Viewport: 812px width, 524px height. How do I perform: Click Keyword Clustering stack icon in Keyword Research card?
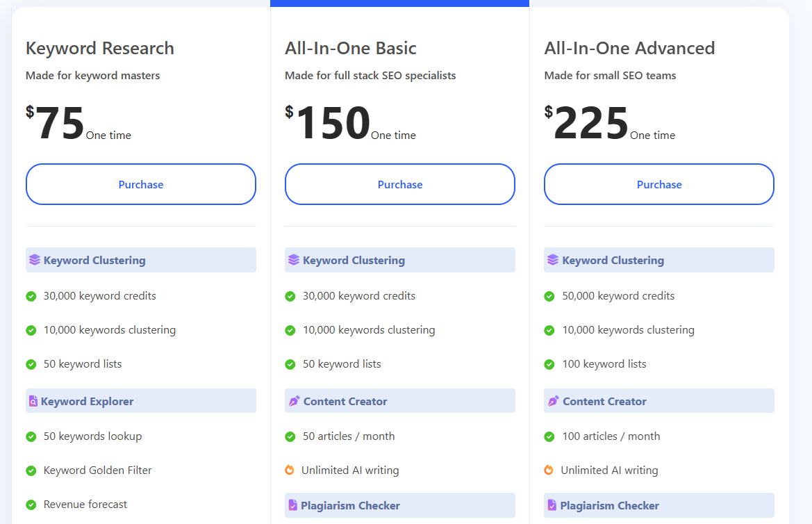point(35,260)
